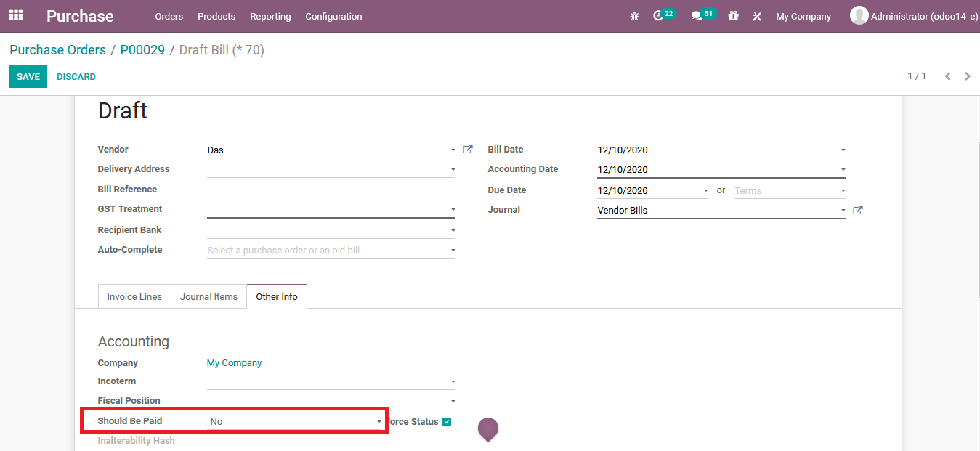Open the P00029 breadcrumb link
The width and height of the screenshot is (980, 451).
[142, 50]
